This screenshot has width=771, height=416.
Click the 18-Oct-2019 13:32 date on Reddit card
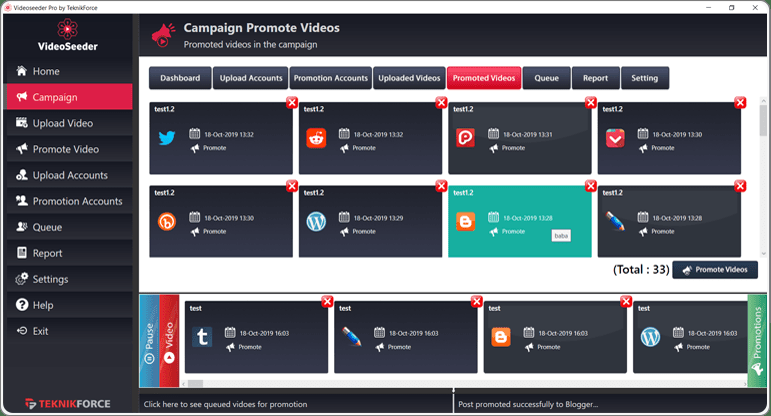pos(378,135)
